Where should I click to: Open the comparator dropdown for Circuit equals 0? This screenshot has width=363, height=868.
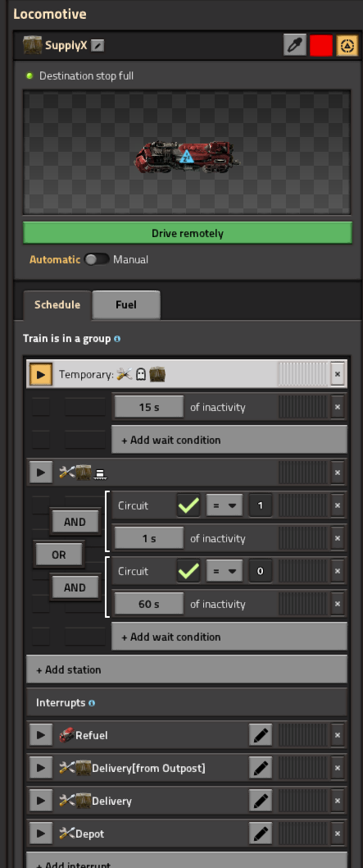click(x=225, y=571)
